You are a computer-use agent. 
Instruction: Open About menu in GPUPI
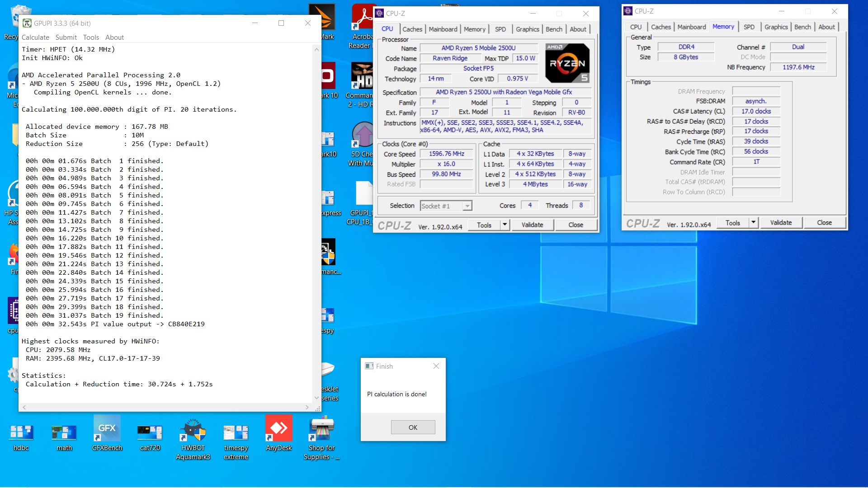pos(114,38)
